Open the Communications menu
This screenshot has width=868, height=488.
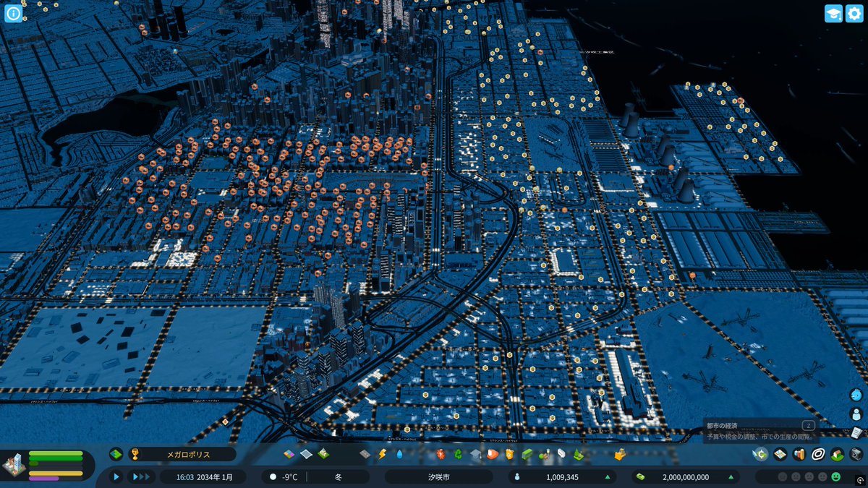(562, 454)
